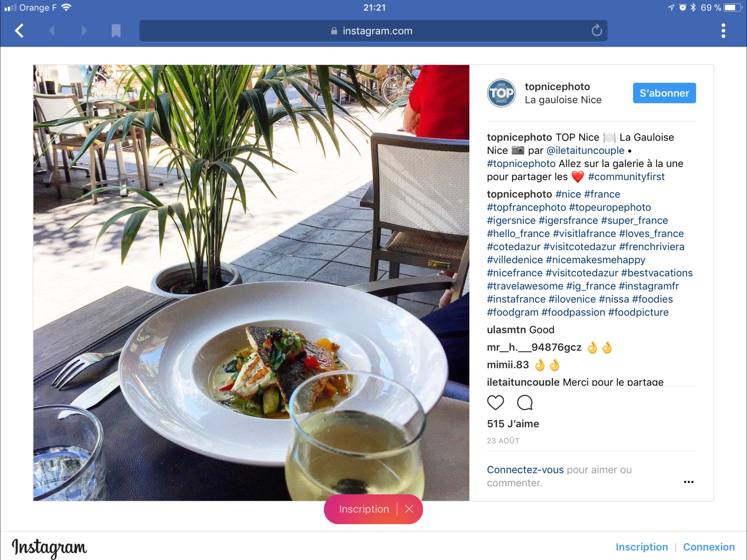Viewport: 747px width, 560px height.
Task: Tap the browser forward arrow
Action: 84,31
